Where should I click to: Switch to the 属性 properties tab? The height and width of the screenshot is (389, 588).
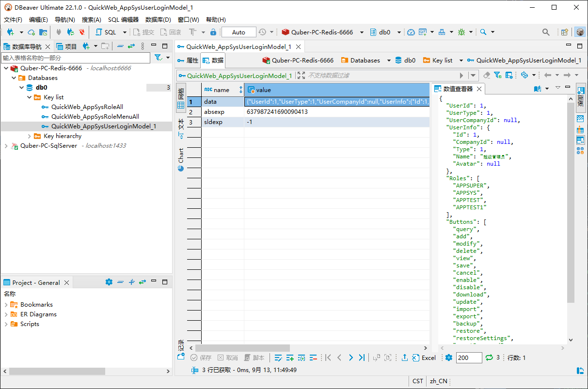[188, 61]
